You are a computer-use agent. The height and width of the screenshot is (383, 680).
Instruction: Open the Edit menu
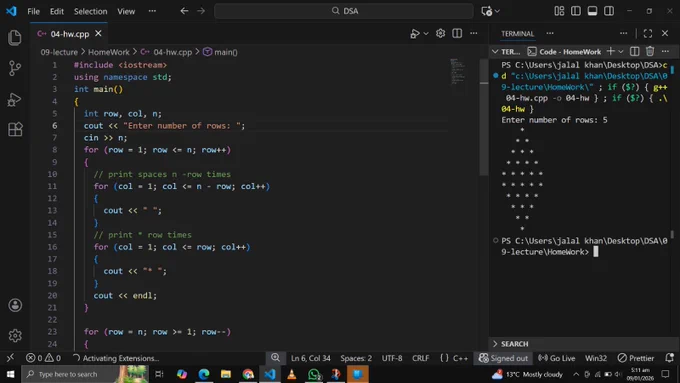click(x=57, y=11)
